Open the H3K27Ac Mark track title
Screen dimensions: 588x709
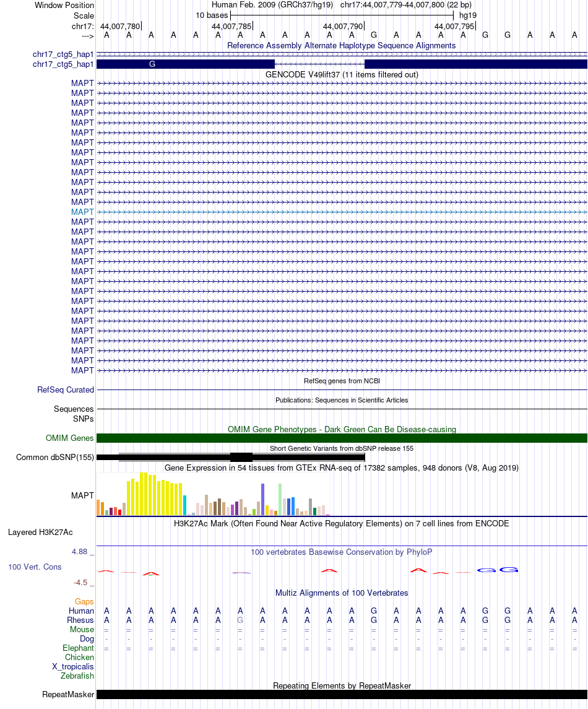coord(341,524)
